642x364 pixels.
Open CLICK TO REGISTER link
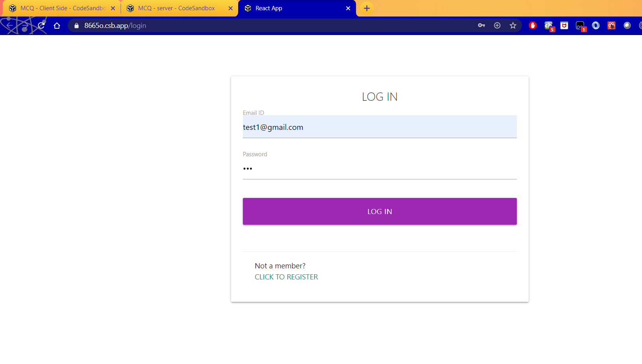click(286, 277)
